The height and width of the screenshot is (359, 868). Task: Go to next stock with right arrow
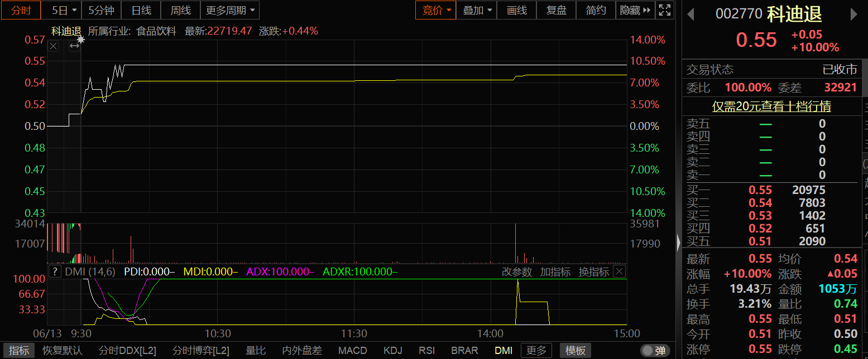point(853,14)
